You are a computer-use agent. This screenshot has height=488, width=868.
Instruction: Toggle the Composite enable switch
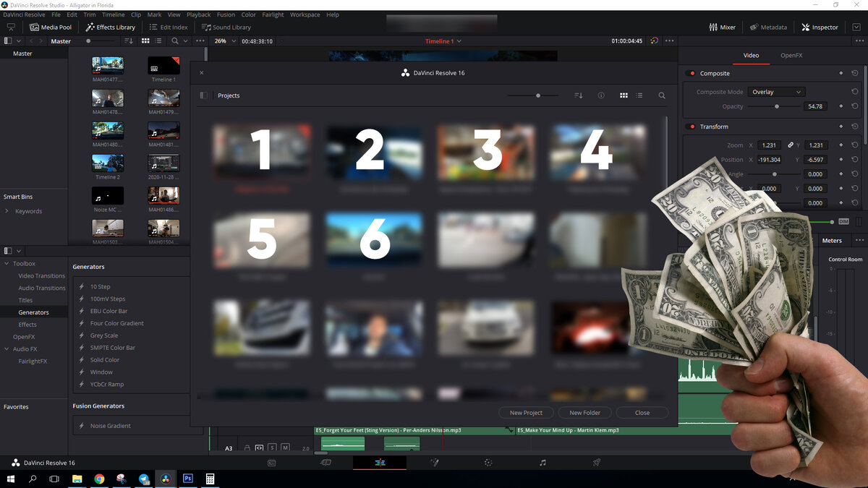pos(691,73)
